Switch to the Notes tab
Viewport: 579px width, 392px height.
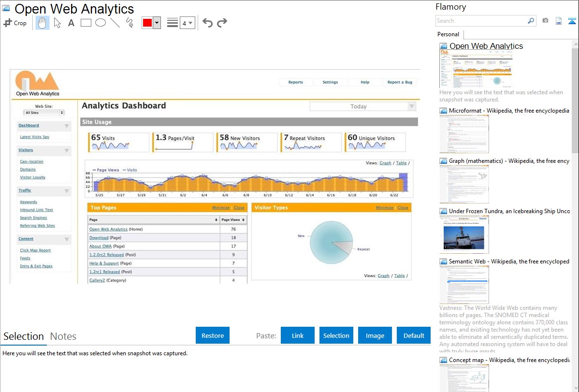[63, 336]
